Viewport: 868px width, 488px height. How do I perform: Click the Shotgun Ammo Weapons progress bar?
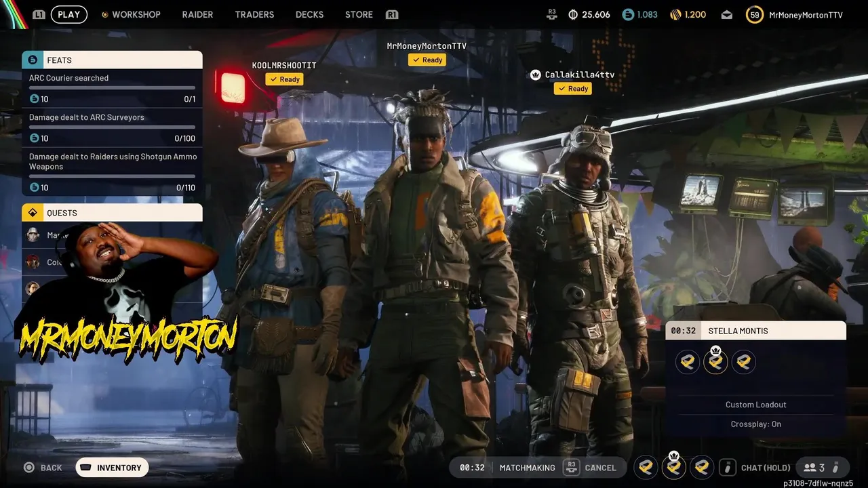(x=112, y=177)
